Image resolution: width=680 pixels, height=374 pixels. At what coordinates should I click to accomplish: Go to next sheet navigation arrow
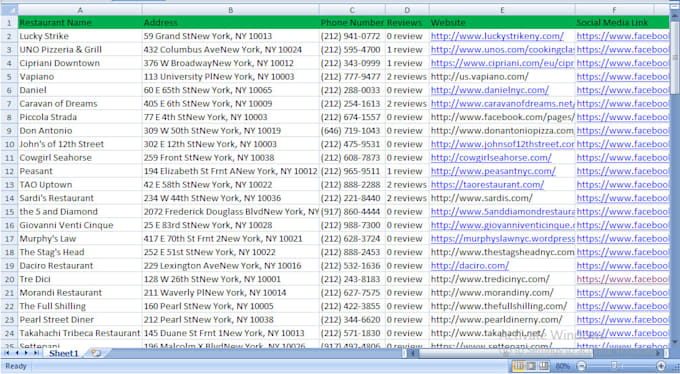tap(26, 353)
